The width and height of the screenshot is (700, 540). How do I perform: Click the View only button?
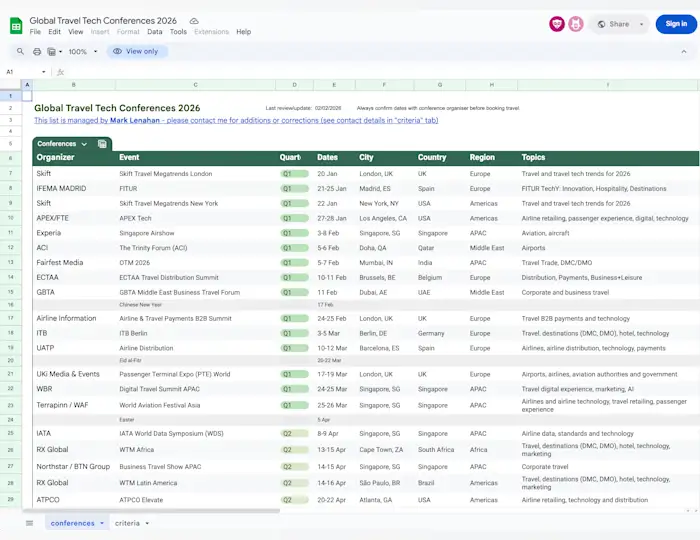point(137,51)
